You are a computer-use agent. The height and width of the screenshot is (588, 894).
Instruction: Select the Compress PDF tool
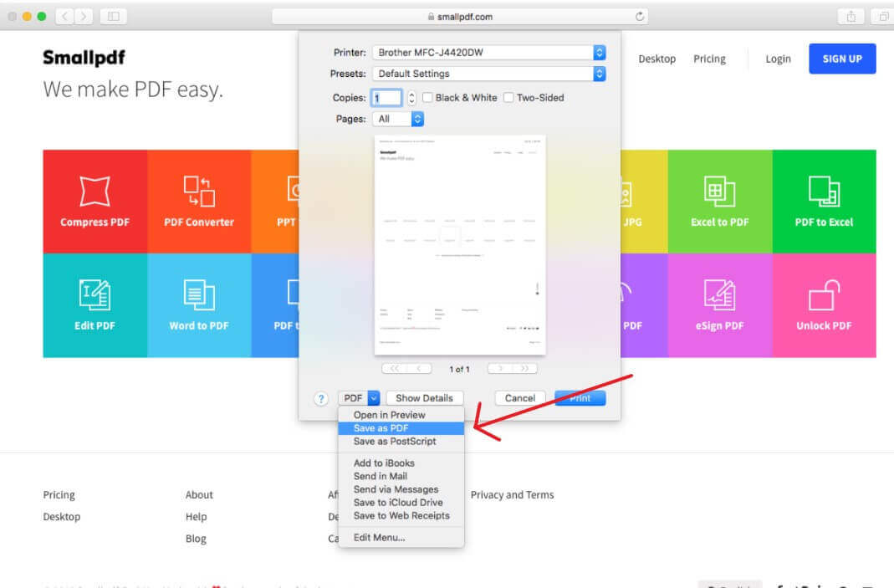(95, 201)
